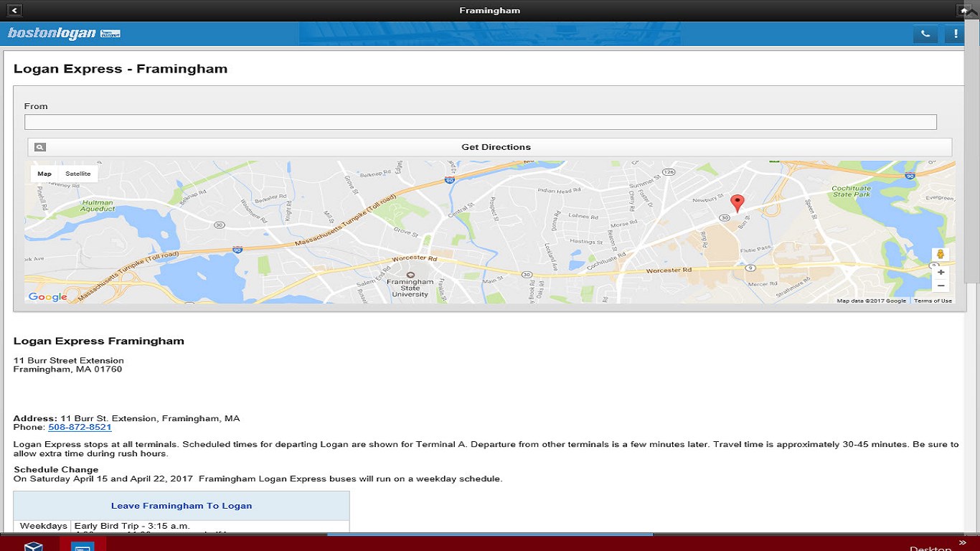Zoom in on the map with plus
This screenshot has width=980, height=551.
pos(941,273)
